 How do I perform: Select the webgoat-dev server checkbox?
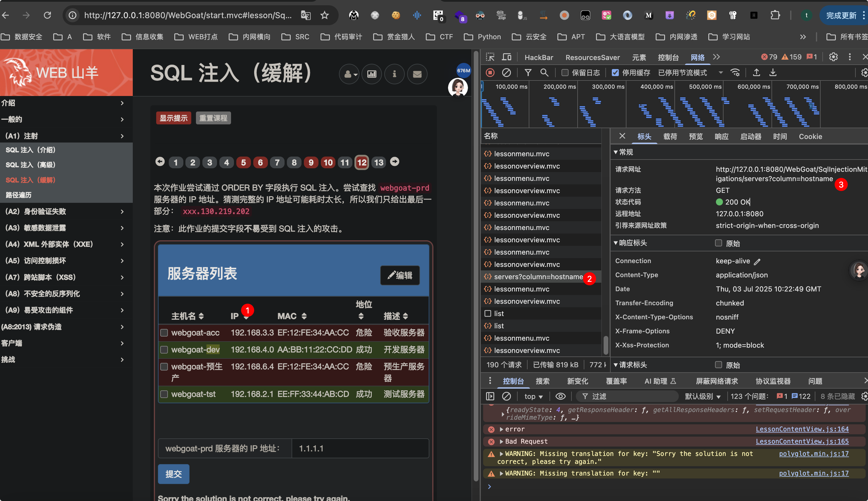point(164,350)
